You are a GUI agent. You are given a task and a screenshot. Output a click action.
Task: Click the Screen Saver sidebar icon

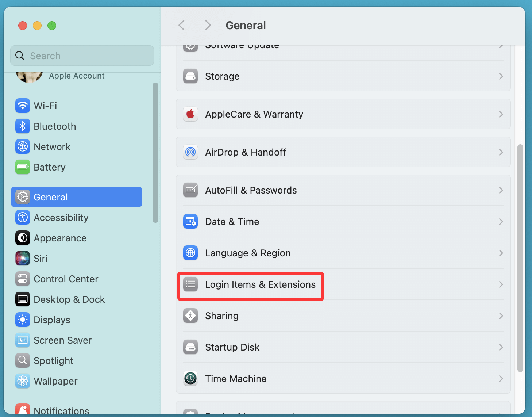pos(22,340)
